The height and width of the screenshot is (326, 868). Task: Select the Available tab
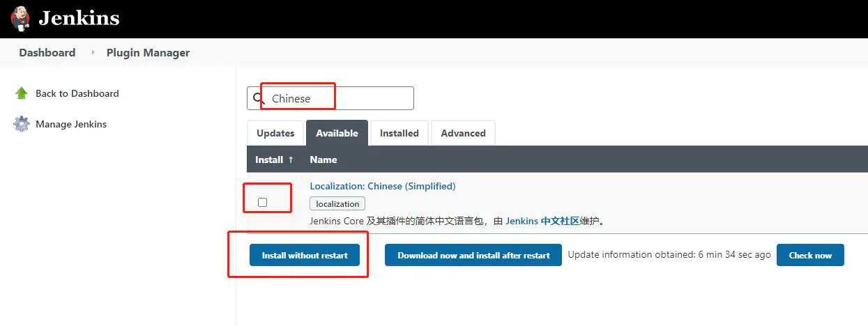click(x=337, y=133)
